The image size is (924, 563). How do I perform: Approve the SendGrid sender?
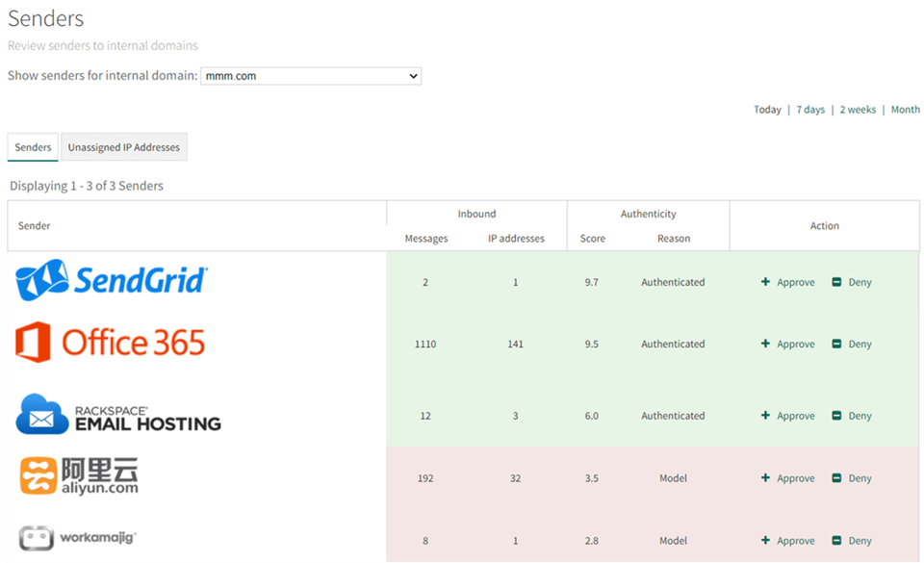[x=788, y=282]
